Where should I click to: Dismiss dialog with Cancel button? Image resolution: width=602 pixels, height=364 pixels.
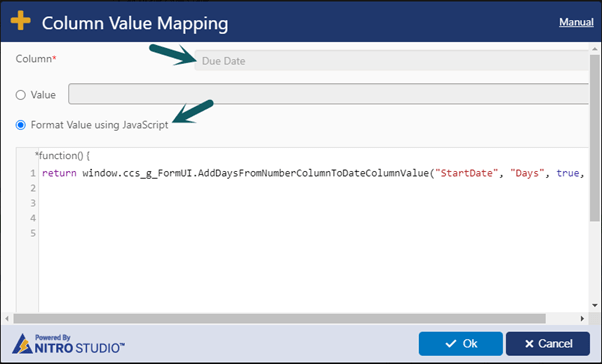pyautogui.click(x=548, y=344)
